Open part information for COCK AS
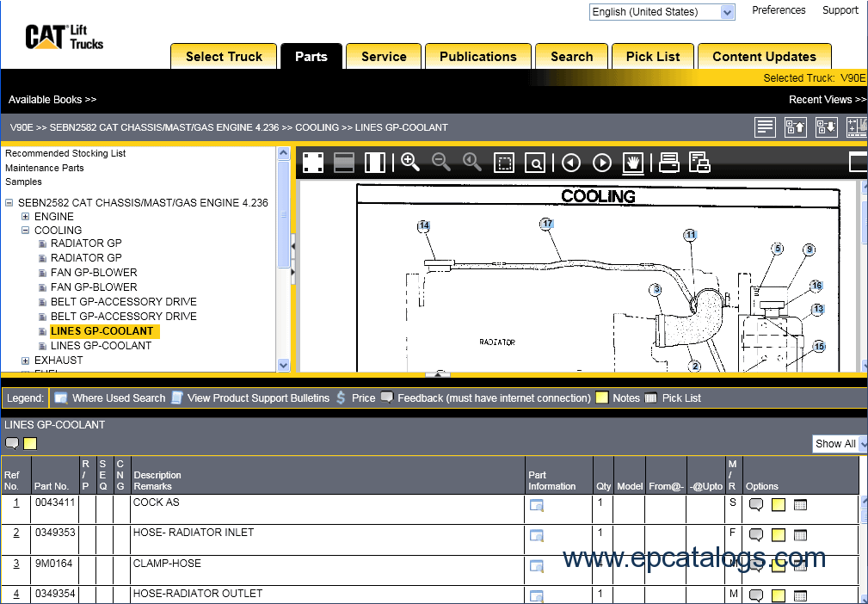This screenshot has height=604, width=868. pyautogui.click(x=537, y=505)
